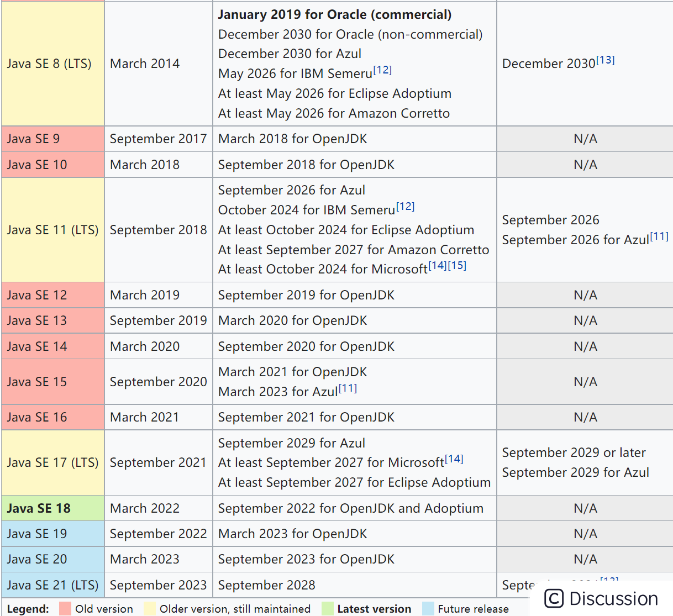Click 'December 2030 for Oracle (non-commercial)' text
Screen dimensions: 673x616
pyautogui.click(x=350, y=34)
